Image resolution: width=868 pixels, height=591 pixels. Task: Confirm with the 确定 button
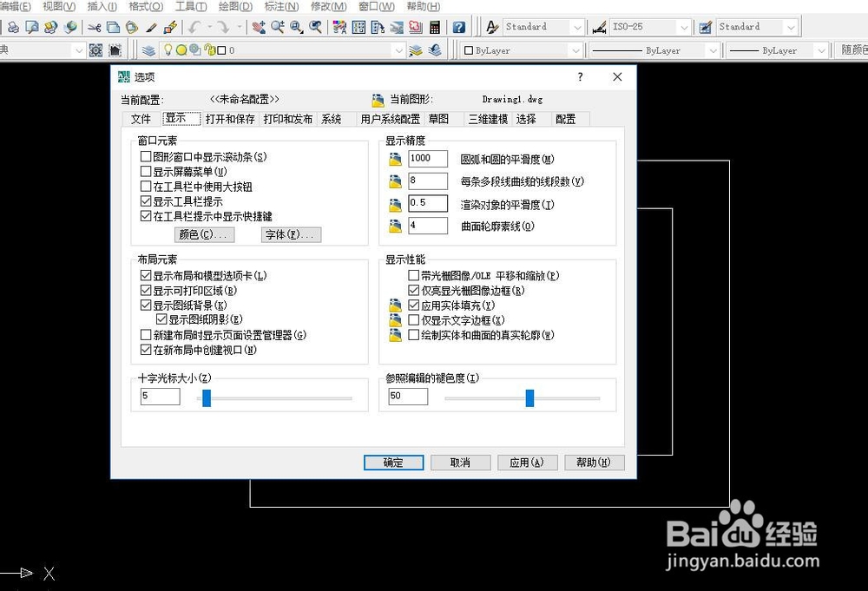(393, 463)
